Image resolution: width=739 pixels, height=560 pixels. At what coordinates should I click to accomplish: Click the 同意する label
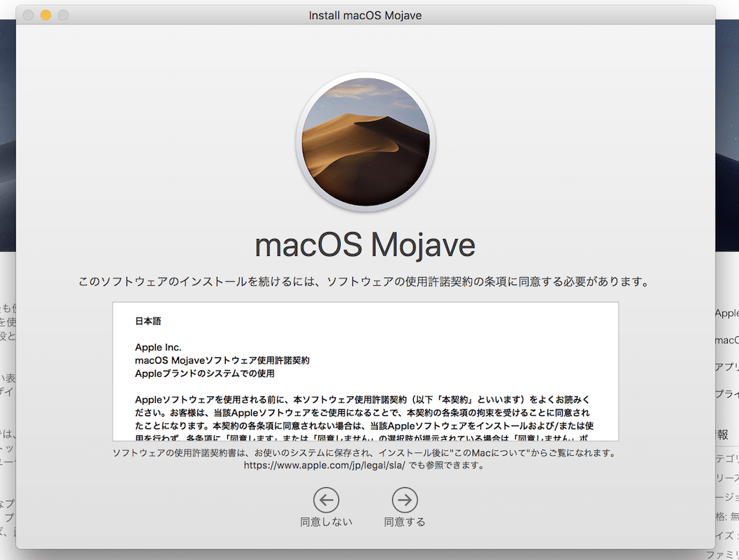coord(405,522)
